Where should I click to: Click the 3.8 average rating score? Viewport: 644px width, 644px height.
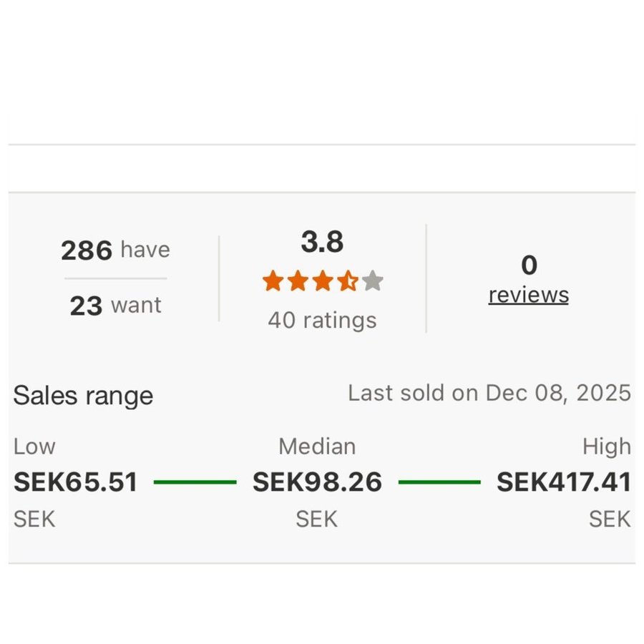322,243
